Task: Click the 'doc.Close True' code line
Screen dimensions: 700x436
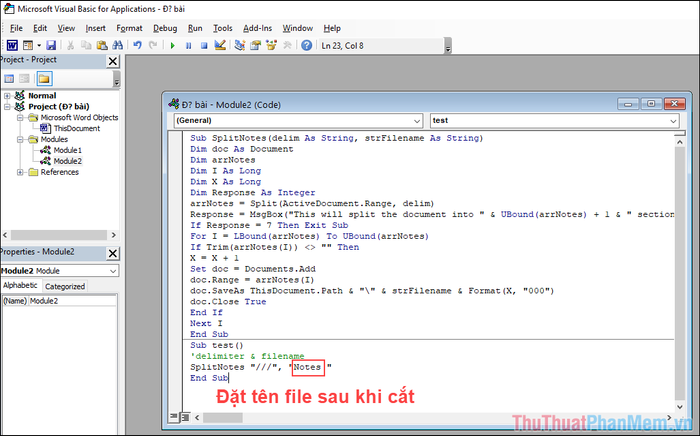Action: click(228, 302)
